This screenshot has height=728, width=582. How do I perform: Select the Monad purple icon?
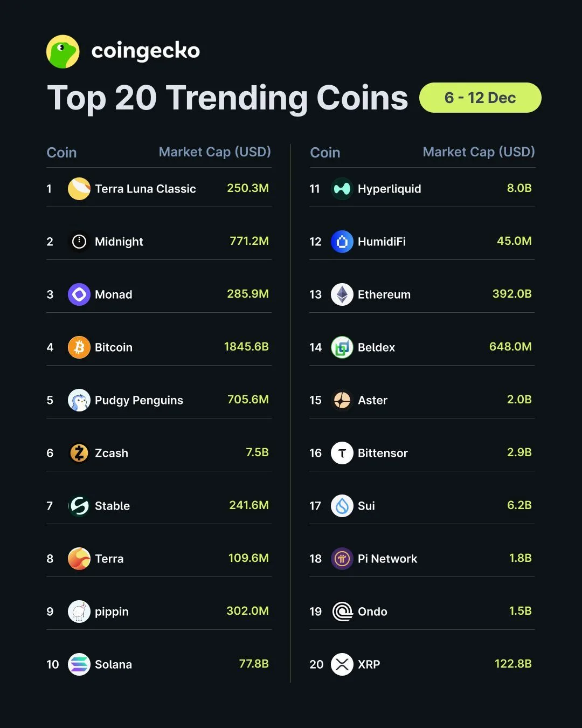pyautogui.click(x=79, y=294)
